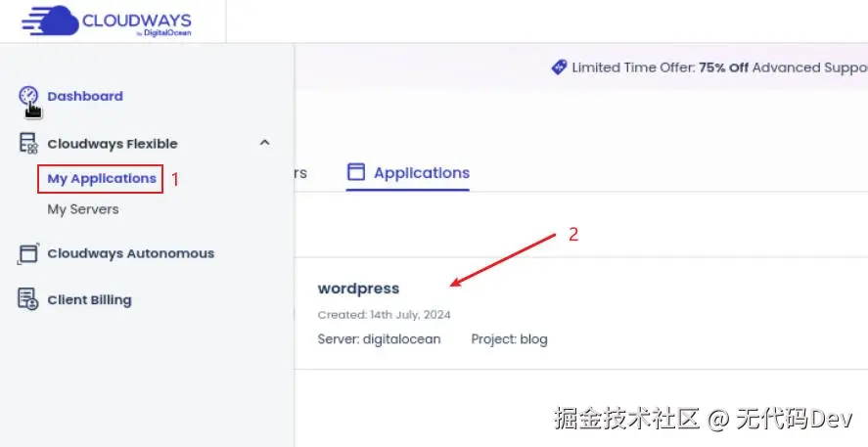Screen dimensions: 868x447
Task: Click the Cloudways Autonomous icon
Action: click(x=28, y=253)
